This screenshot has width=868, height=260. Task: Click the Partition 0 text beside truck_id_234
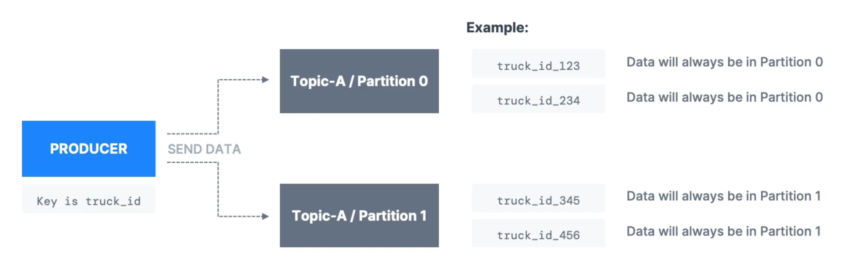click(x=791, y=97)
